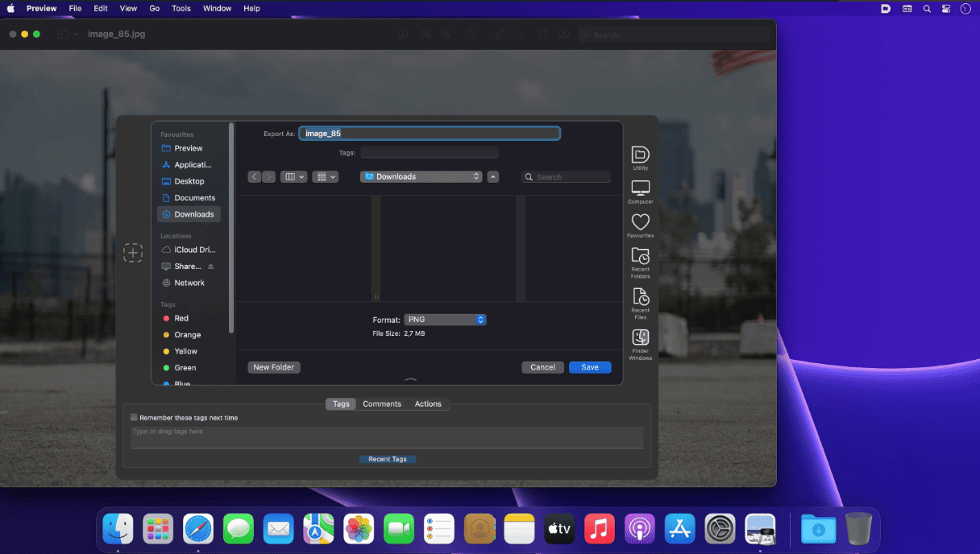Open the Trash in the Dock

(858, 529)
